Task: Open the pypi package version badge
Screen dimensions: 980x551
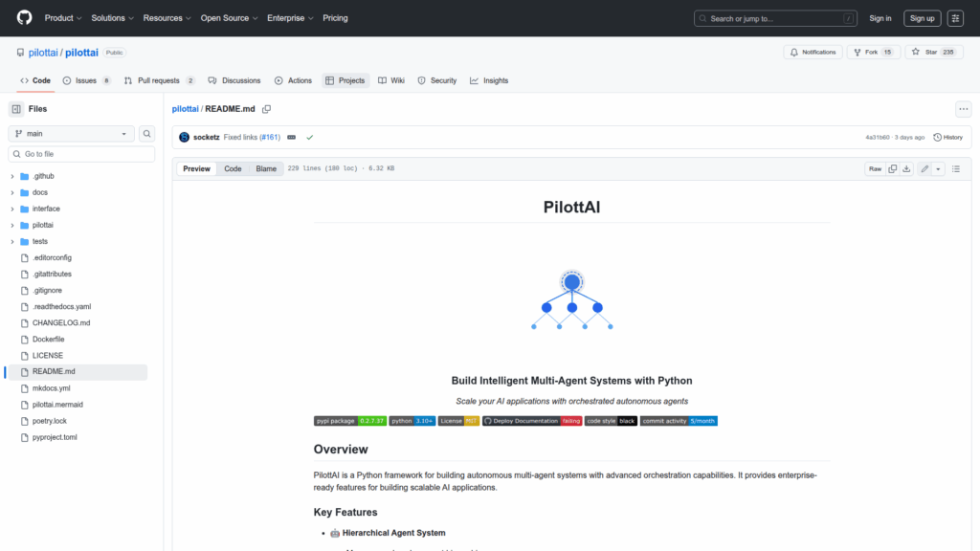Action: tap(350, 421)
